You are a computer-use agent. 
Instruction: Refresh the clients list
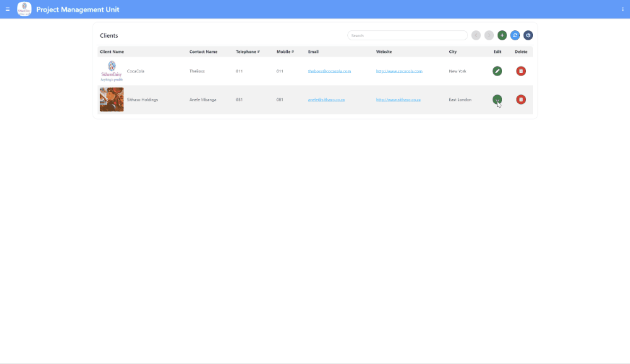515,35
